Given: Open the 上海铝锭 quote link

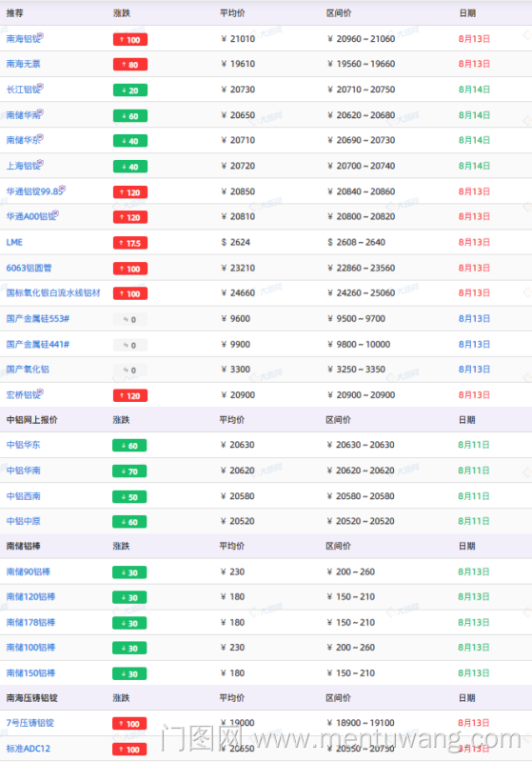Looking at the screenshot, I should 25,166.
